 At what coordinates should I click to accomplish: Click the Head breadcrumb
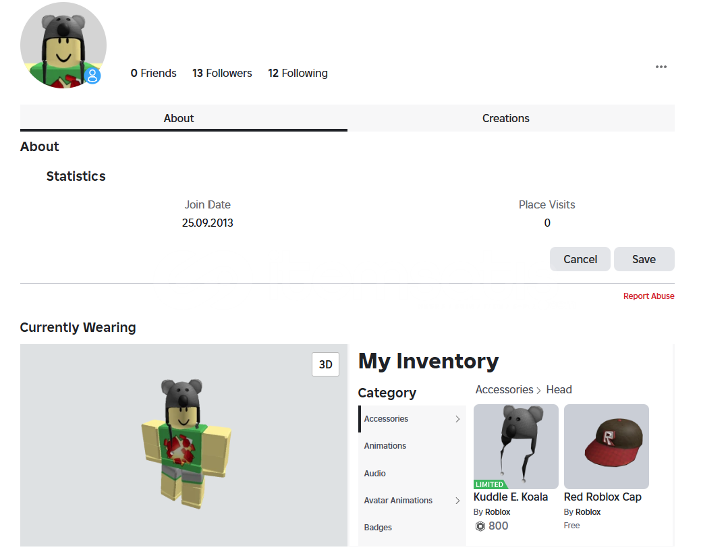click(559, 389)
